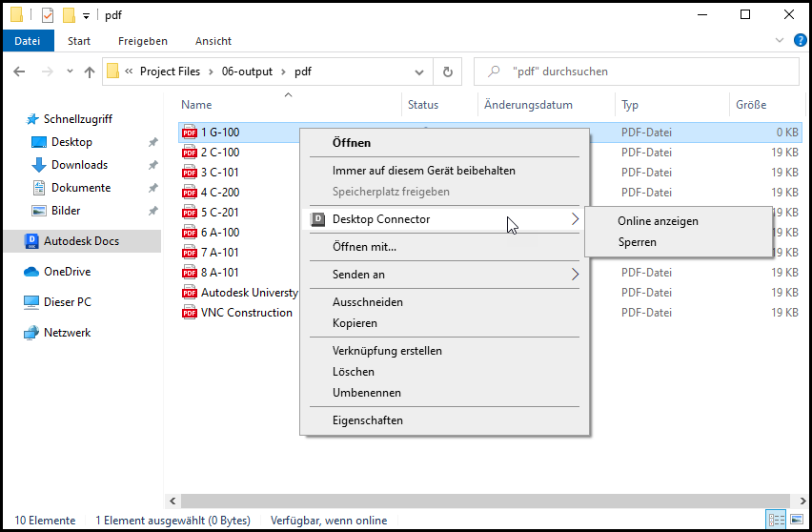The height and width of the screenshot is (532, 812).
Task: Open the Freigeben ribbon tab
Action: 143,41
